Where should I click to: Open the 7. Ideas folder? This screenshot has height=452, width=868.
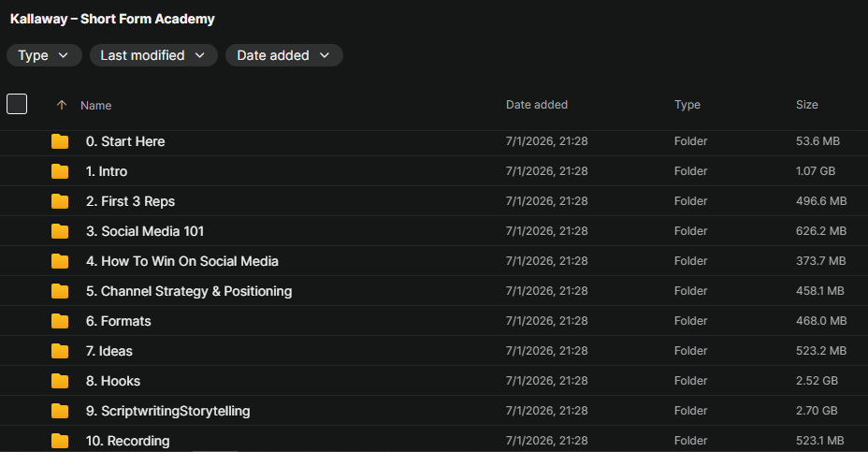pos(109,351)
